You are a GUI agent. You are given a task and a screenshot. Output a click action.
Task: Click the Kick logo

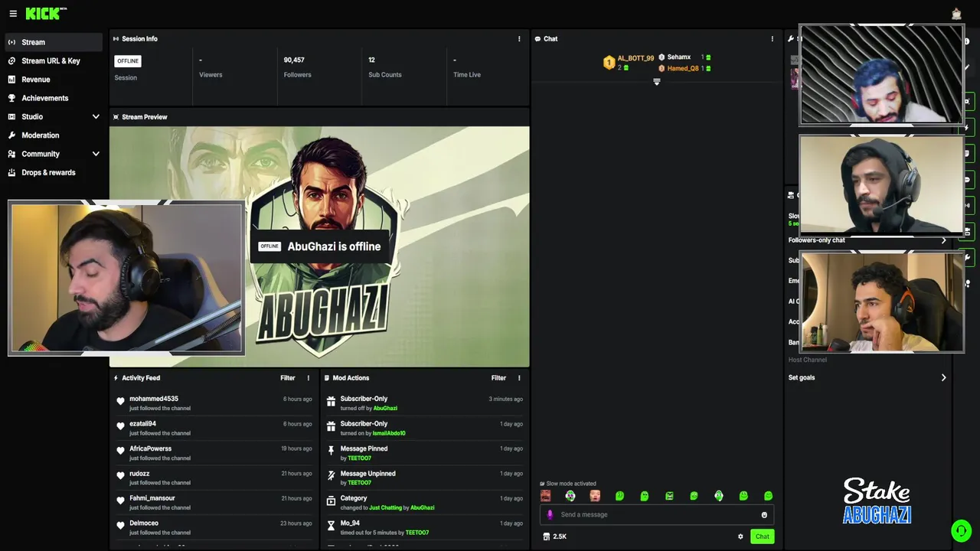pos(46,13)
